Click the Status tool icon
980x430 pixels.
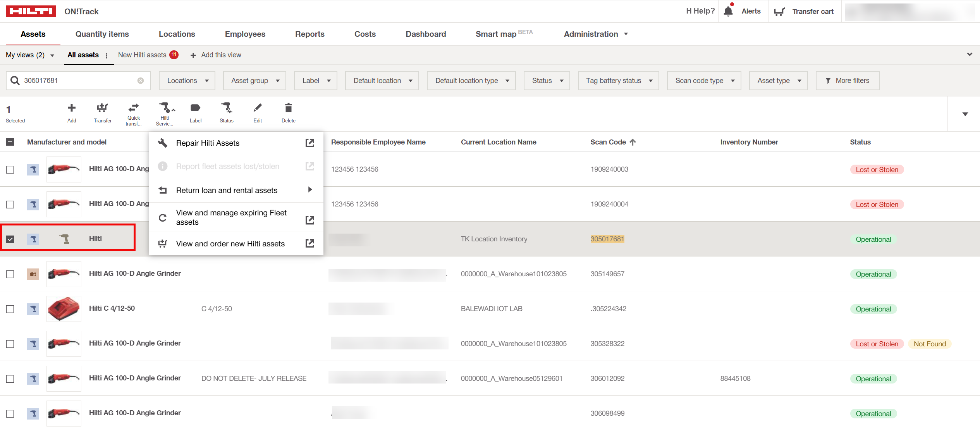click(x=226, y=108)
